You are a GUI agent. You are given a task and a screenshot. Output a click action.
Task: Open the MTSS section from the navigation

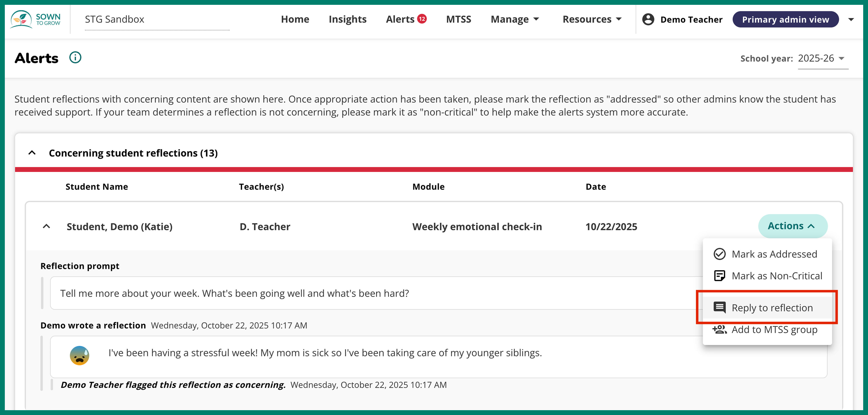pyautogui.click(x=458, y=19)
